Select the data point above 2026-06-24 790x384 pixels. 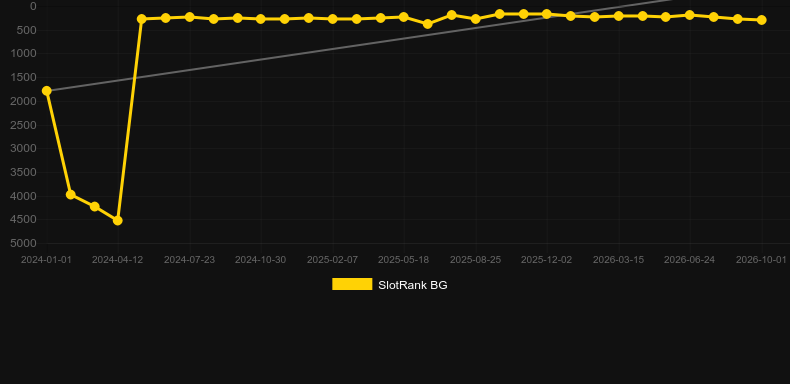690,15
